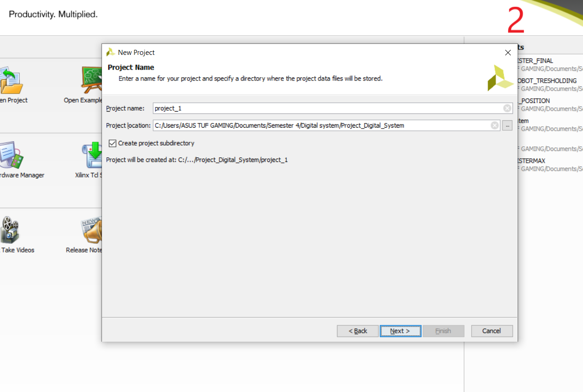This screenshot has width=583, height=392.
Task: Open the Xilinx Tcl Store icon
Action: click(x=92, y=155)
